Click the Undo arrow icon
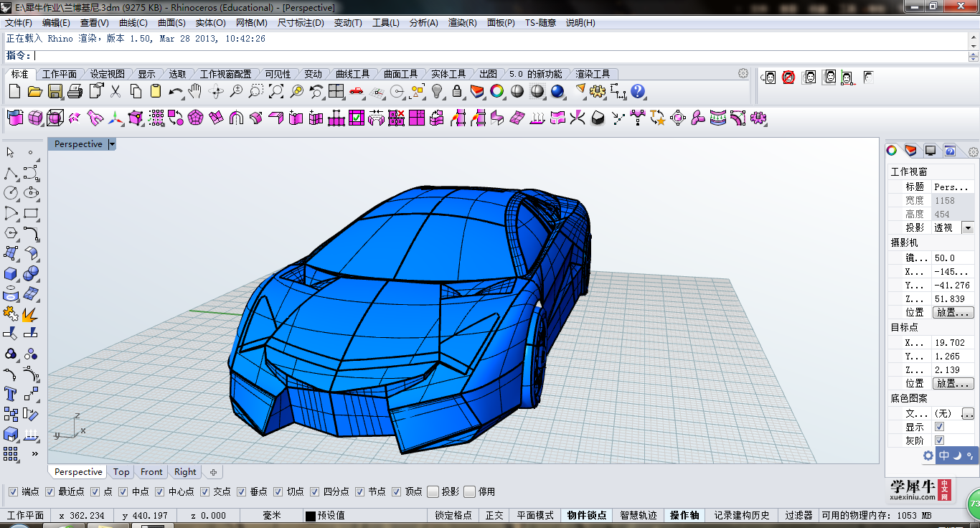 point(175,91)
